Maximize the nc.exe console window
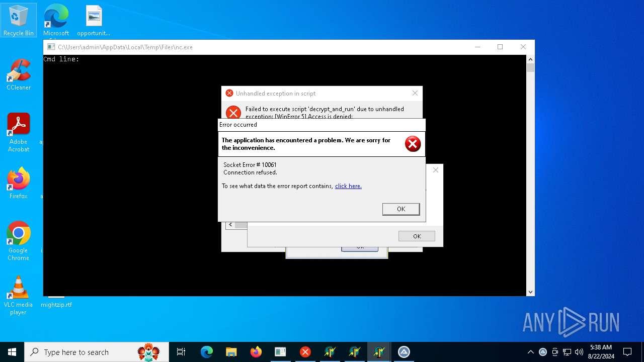This screenshot has height=362, width=644. tap(500, 47)
